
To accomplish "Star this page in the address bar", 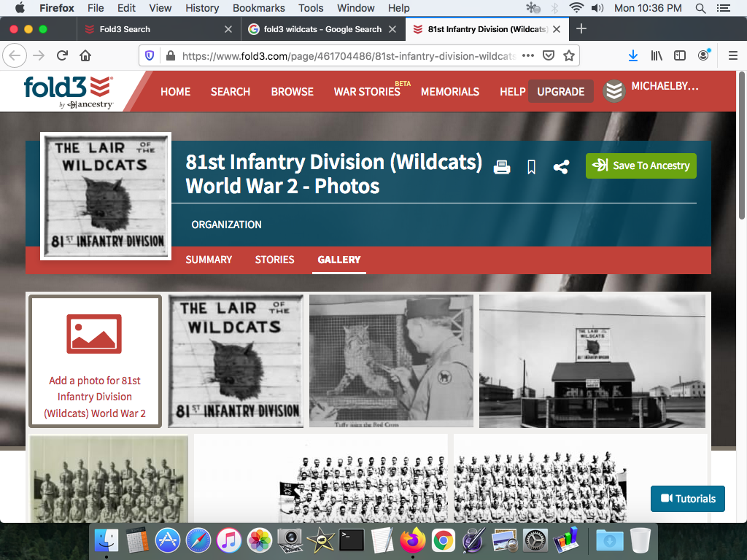I will [x=569, y=55].
